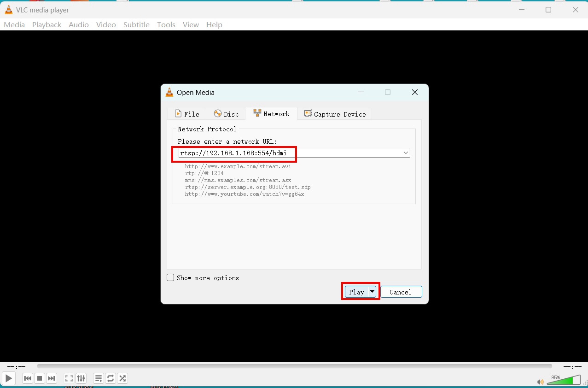Viewport: 588px width, 388px height.
Task: Click example mms://mms.examples.com/stream.asx
Action: [238, 180]
